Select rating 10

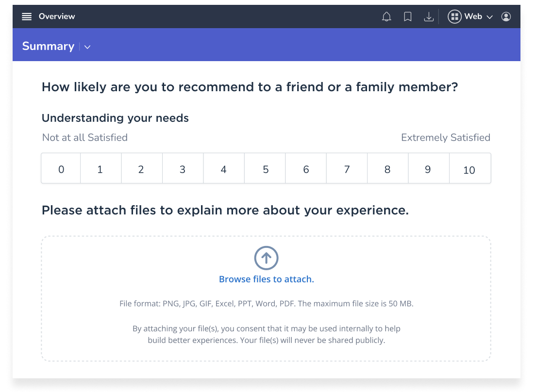pyautogui.click(x=470, y=168)
